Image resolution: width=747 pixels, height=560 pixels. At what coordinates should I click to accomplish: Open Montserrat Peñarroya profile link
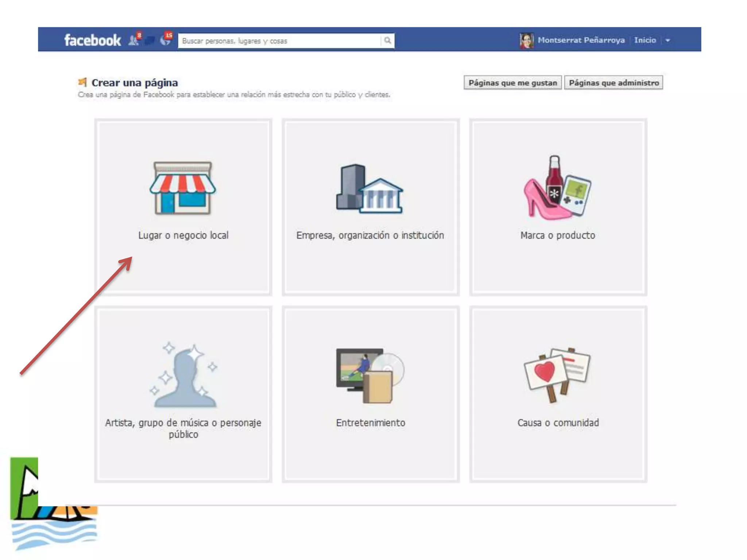581,40
